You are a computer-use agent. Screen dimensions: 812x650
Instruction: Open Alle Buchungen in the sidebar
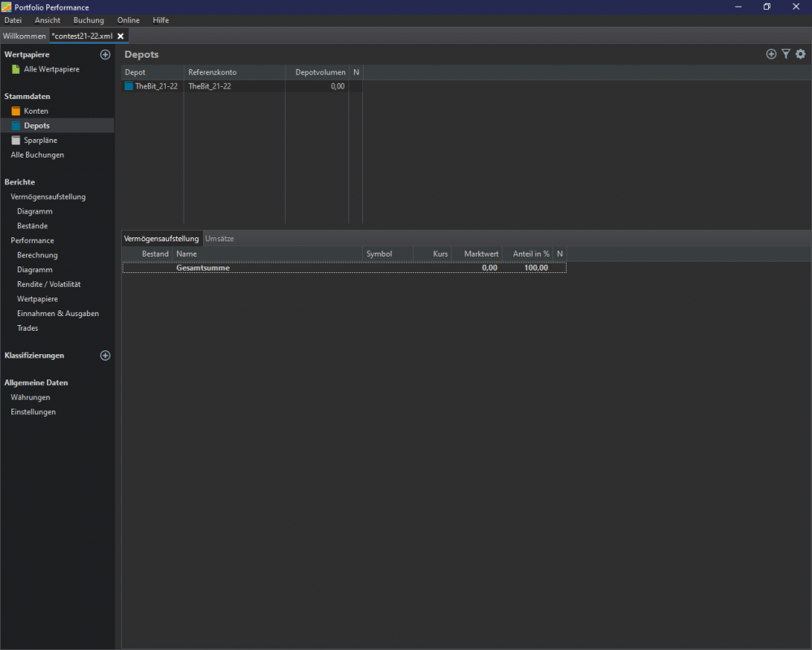click(x=37, y=154)
